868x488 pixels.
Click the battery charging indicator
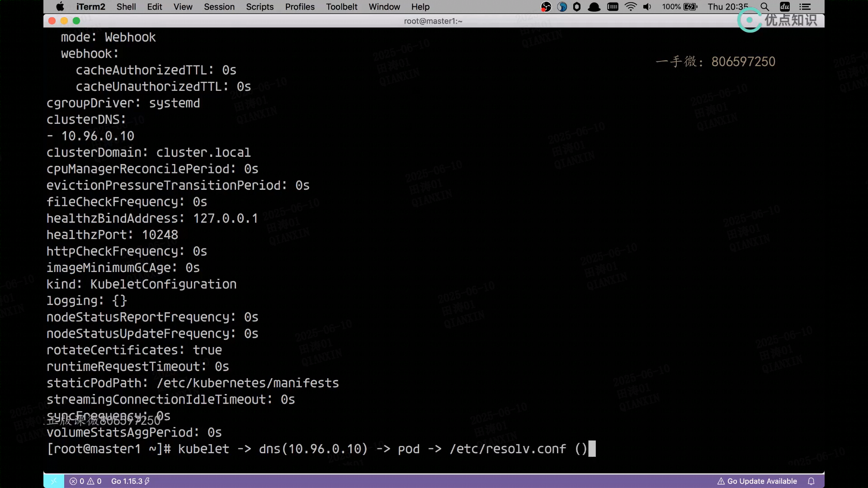[690, 7]
